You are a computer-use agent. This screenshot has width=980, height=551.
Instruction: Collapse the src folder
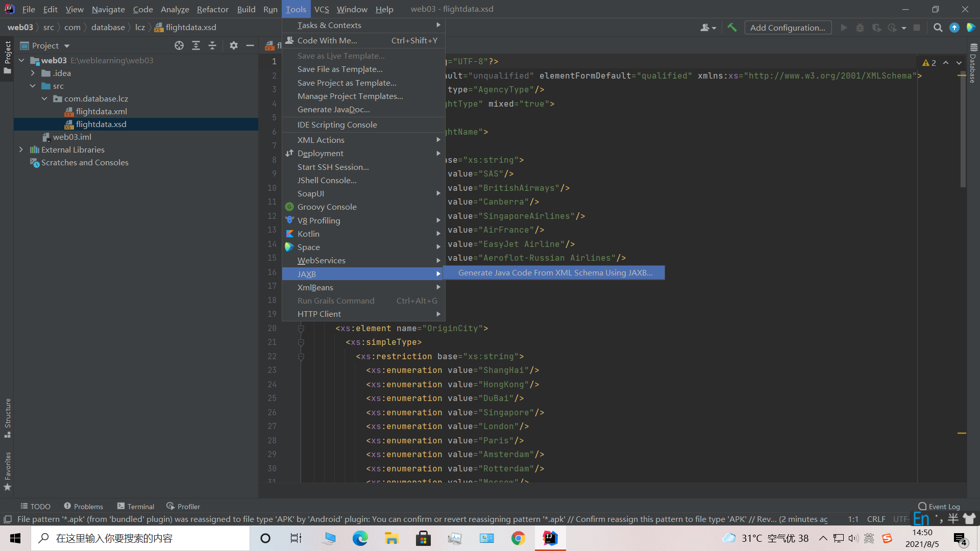click(x=33, y=86)
